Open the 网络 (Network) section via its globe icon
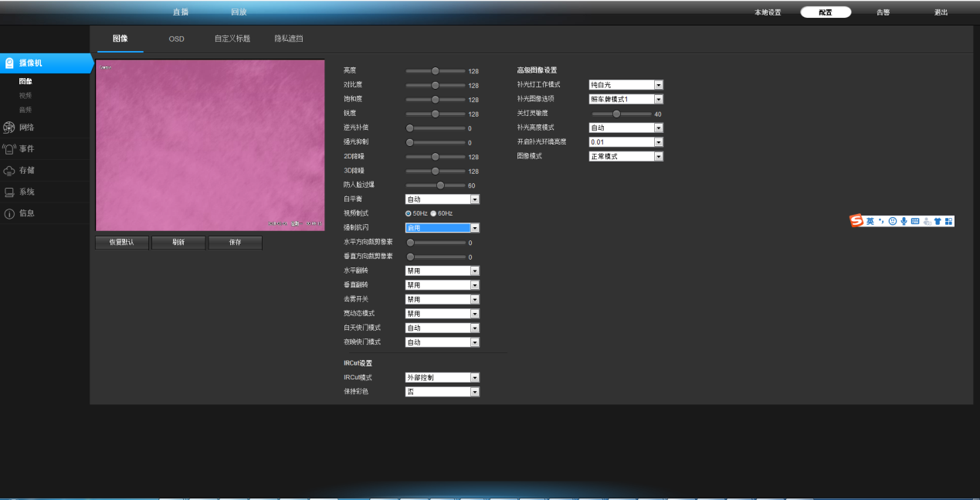 (x=9, y=128)
